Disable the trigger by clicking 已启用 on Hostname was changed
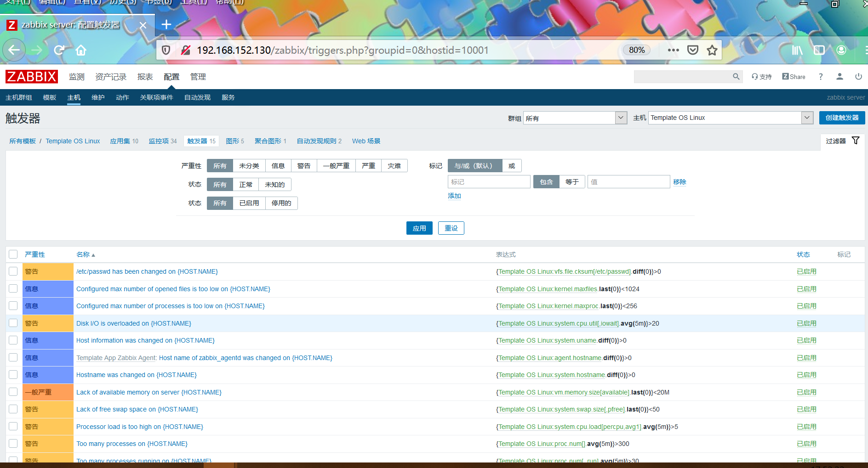This screenshot has height=468, width=868. pos(806,375)
